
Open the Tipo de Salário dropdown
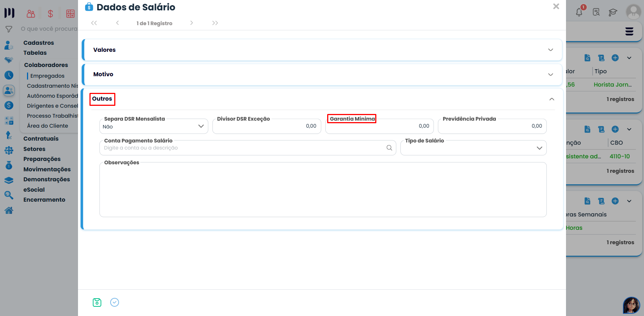[x=539, y=148]
